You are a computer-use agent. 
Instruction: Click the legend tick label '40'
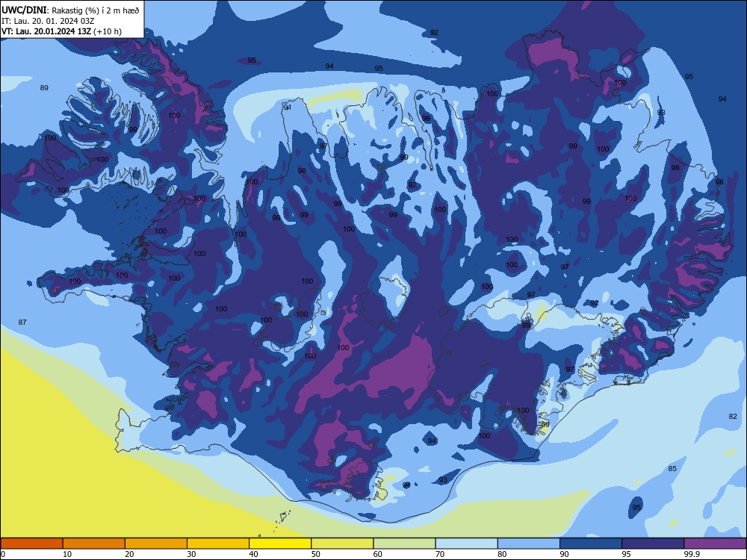pyautogui.click(x=253, y=554)
